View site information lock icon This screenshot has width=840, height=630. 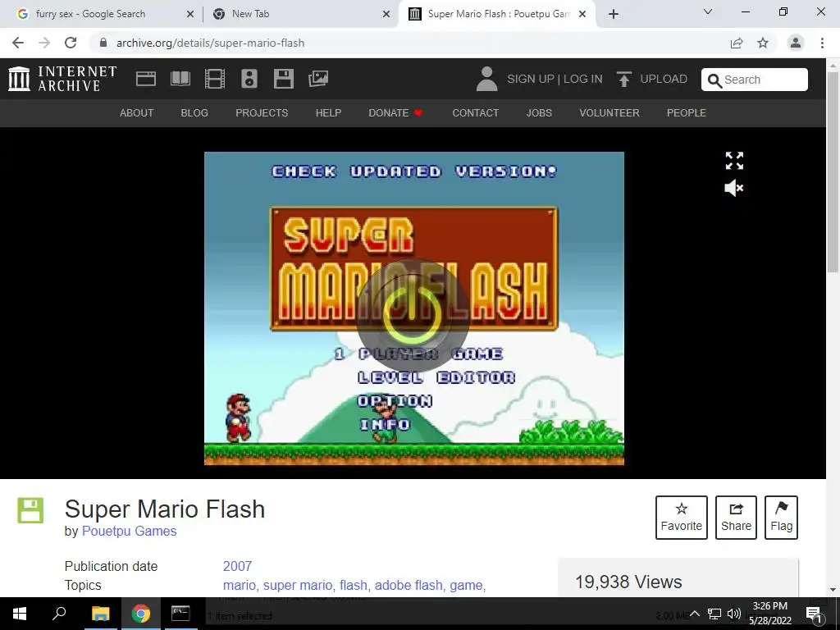pos(103,43)
